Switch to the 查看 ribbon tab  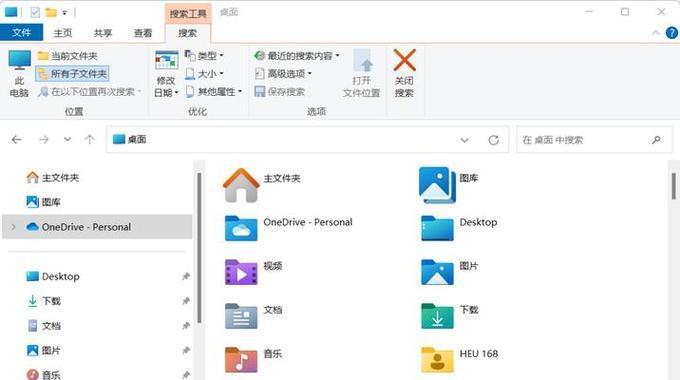(143, 33)
